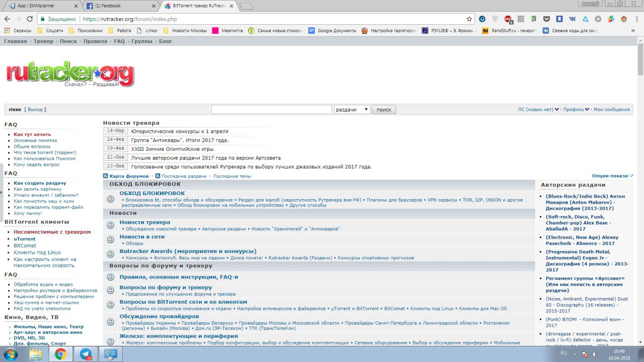Open the раздачи search scope dropdown

352,109
